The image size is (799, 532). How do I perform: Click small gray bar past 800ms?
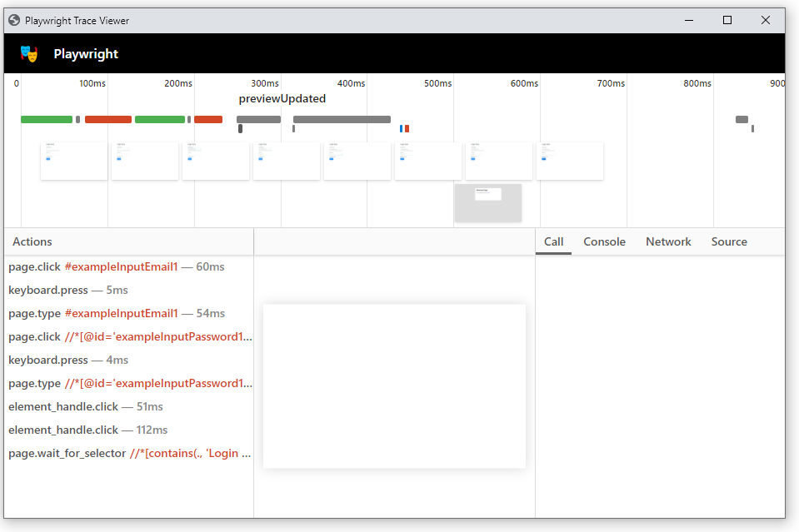click(742, 120)
